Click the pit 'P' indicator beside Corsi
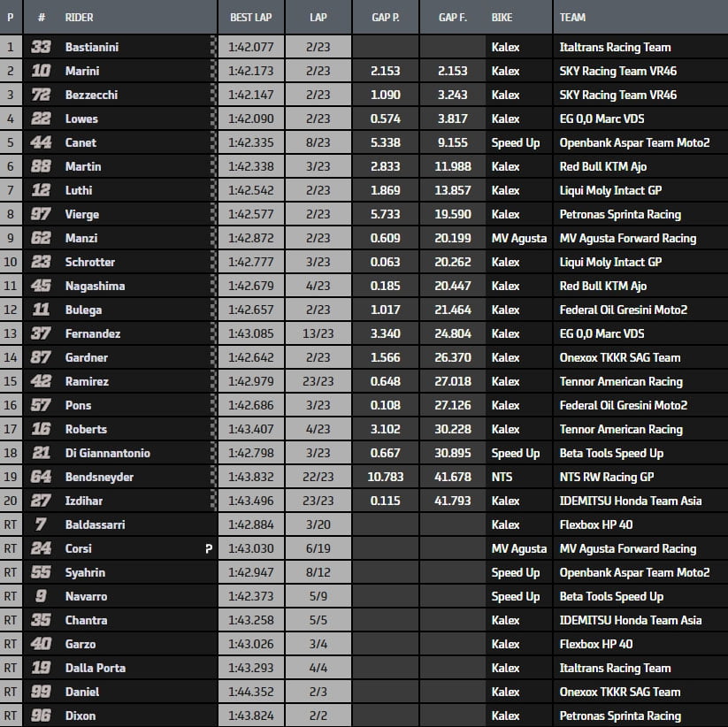The image size is (728, 727). [x=208, y=548]
